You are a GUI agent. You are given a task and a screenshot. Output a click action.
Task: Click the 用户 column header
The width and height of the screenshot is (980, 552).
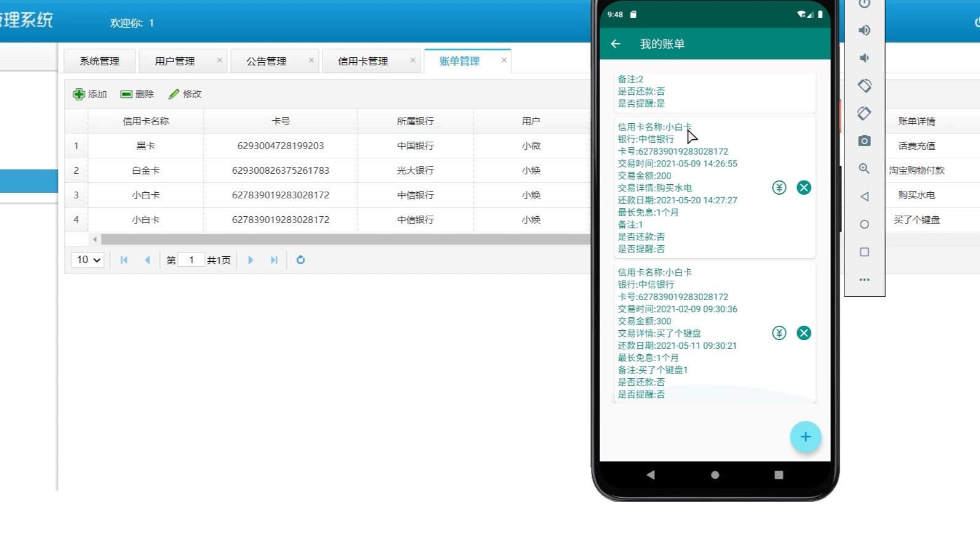tap(531, 121)
